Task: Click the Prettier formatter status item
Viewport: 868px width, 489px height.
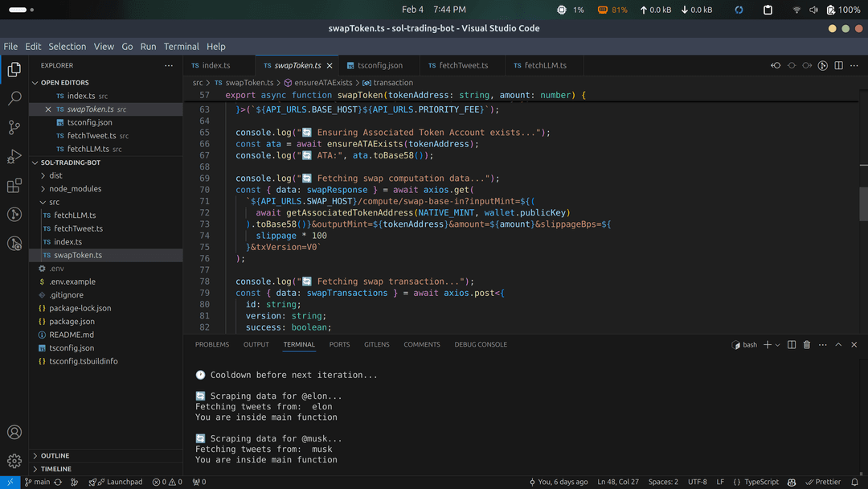Action: coord(823,482)
